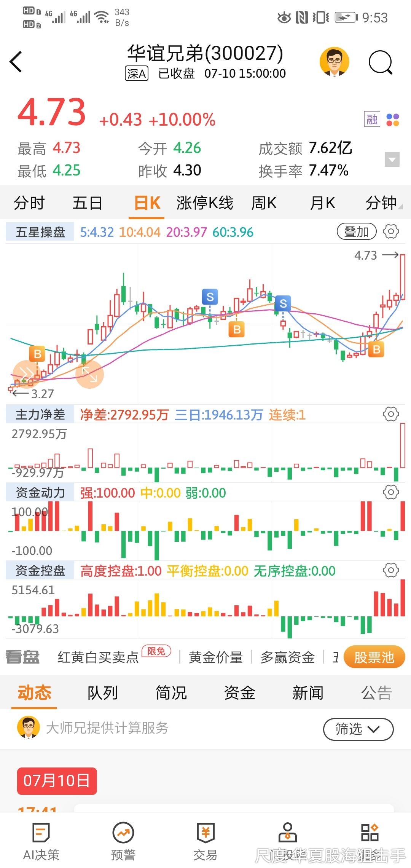Screen dimensions: 411x868
Task: Open 资金控盘 settings gear
Action: pyautogui.click(x=391, y=570)
